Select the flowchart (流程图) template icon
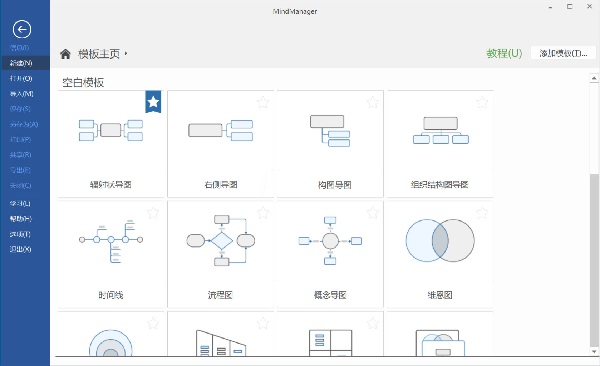This screenshot has height=366, width=600. (221, 240)
